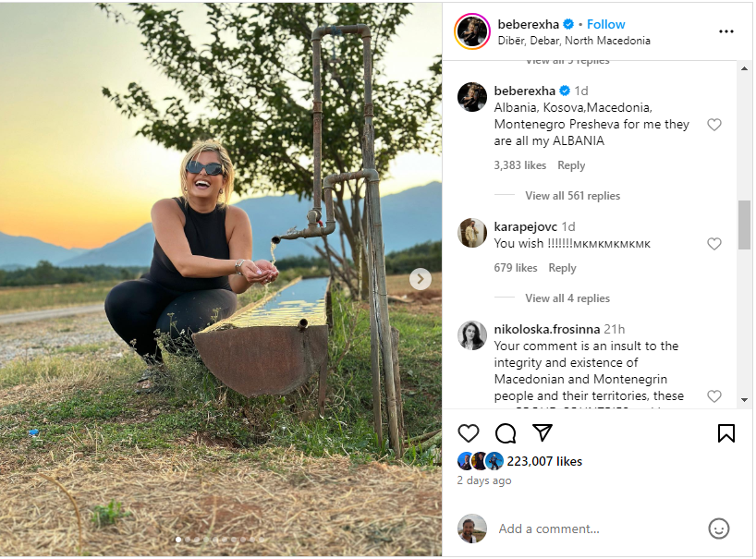The width and height of the screenshot is (756, 559).
Task: Reply to karapejovc's comment
Action: [x=562, y=268]
